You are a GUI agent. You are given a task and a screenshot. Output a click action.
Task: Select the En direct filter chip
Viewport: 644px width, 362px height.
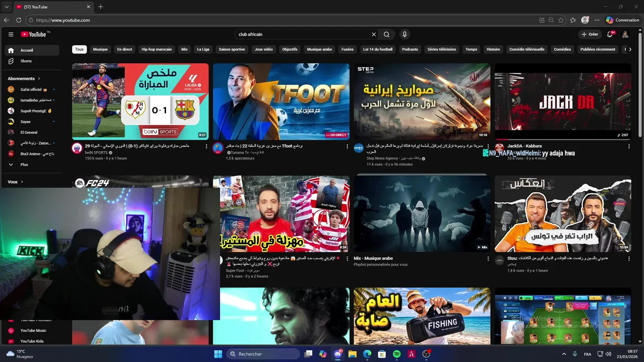pos(124,49)
